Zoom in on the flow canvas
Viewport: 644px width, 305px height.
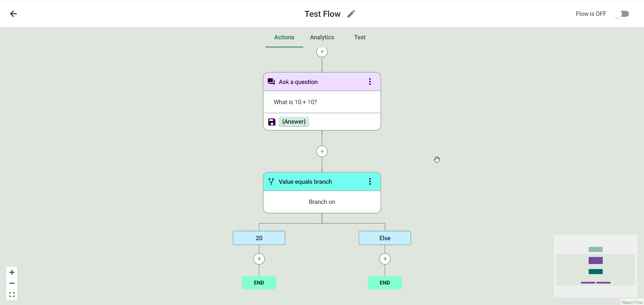(x=12, y=272)
